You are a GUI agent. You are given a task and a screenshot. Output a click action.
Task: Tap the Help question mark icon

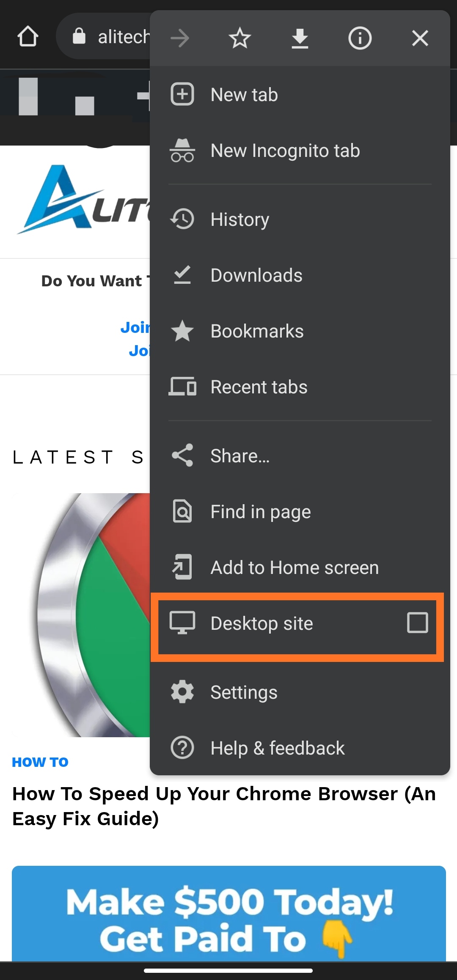click(x=182, y=748)
